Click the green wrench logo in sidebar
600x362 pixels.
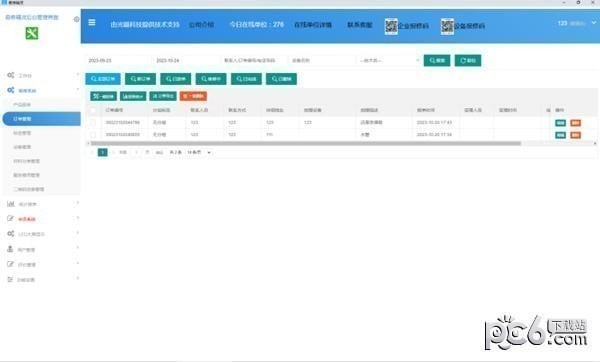point(32,33)
